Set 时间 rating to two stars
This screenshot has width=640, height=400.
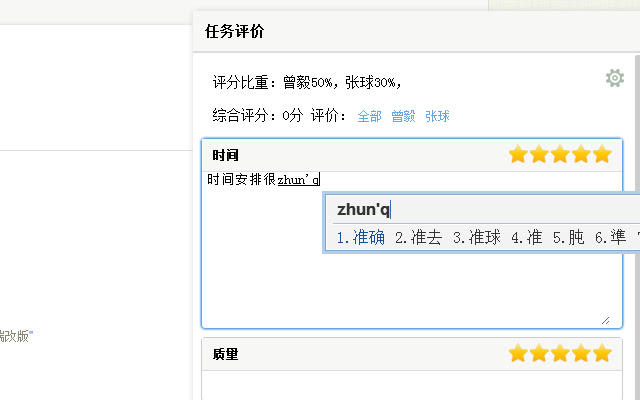tap(539, 155)
